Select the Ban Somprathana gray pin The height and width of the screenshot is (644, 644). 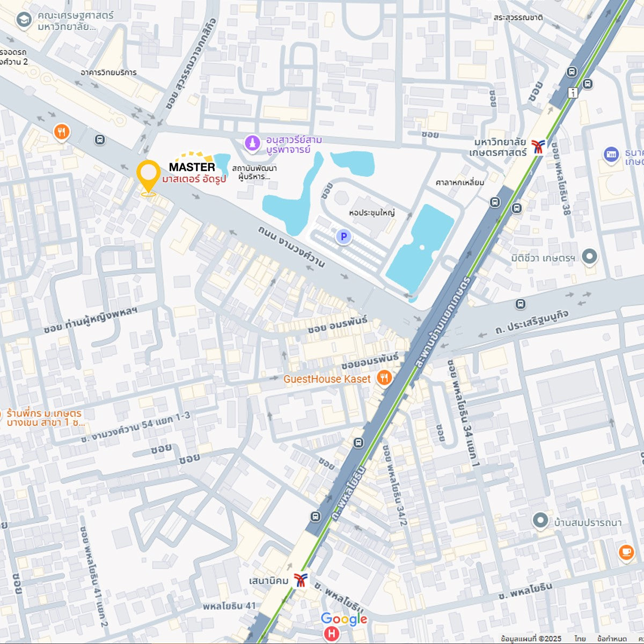tap(540, 521)
